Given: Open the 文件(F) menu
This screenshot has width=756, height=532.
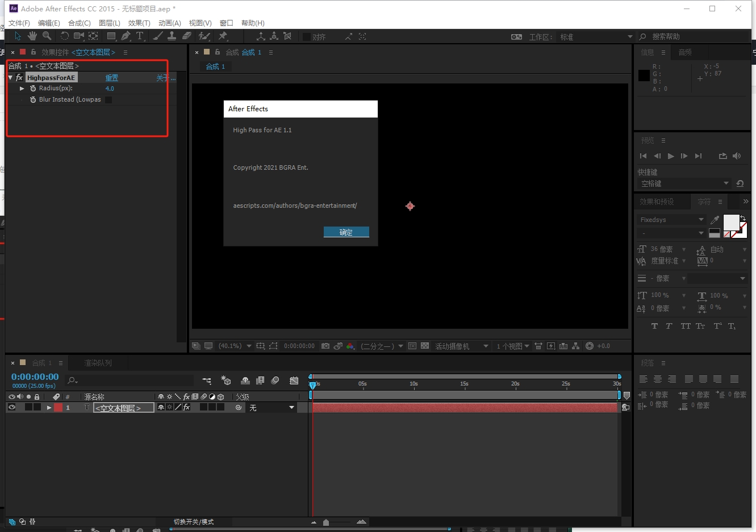Looking at the screenshot, I should 19,23.
